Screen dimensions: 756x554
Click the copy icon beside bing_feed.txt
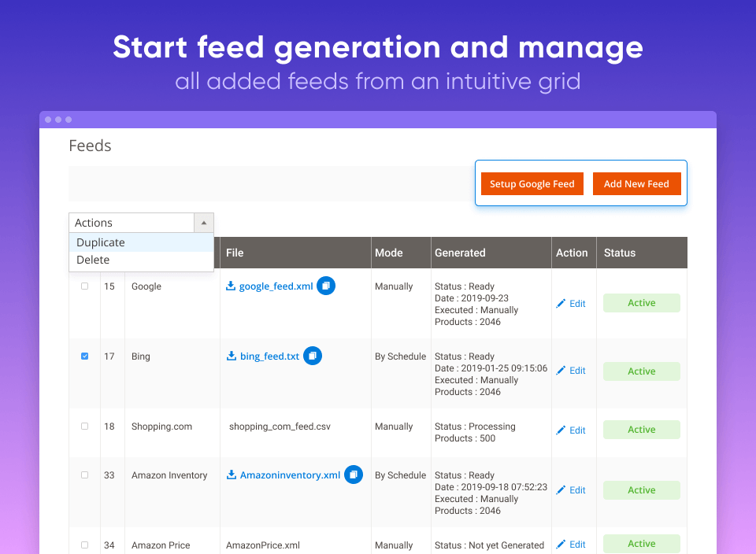tap(313, 356)
